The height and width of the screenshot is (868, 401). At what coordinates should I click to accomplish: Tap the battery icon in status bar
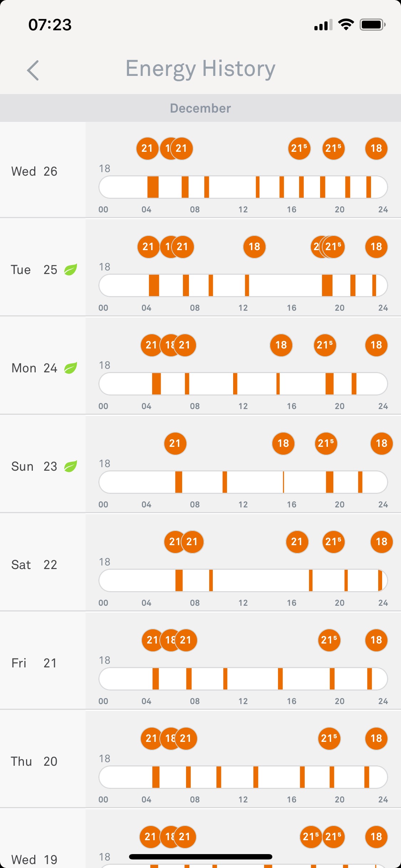pyautogui.click(x=372, y=25)
